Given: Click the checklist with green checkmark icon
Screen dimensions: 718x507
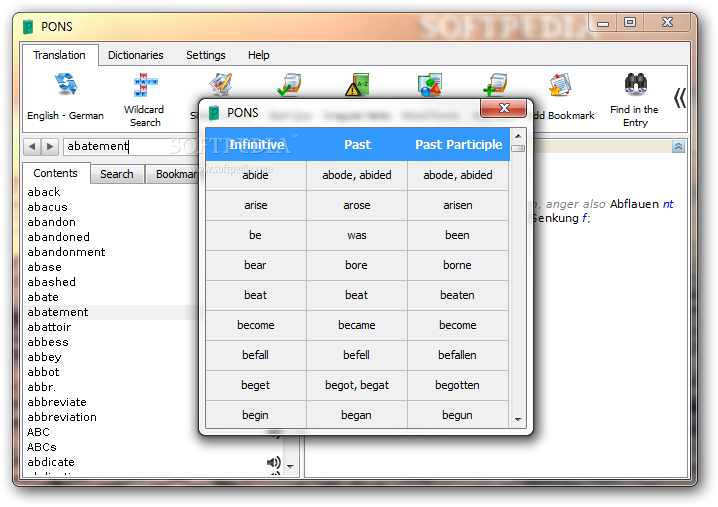Looking at the screenshot, I should click(289, 85).
